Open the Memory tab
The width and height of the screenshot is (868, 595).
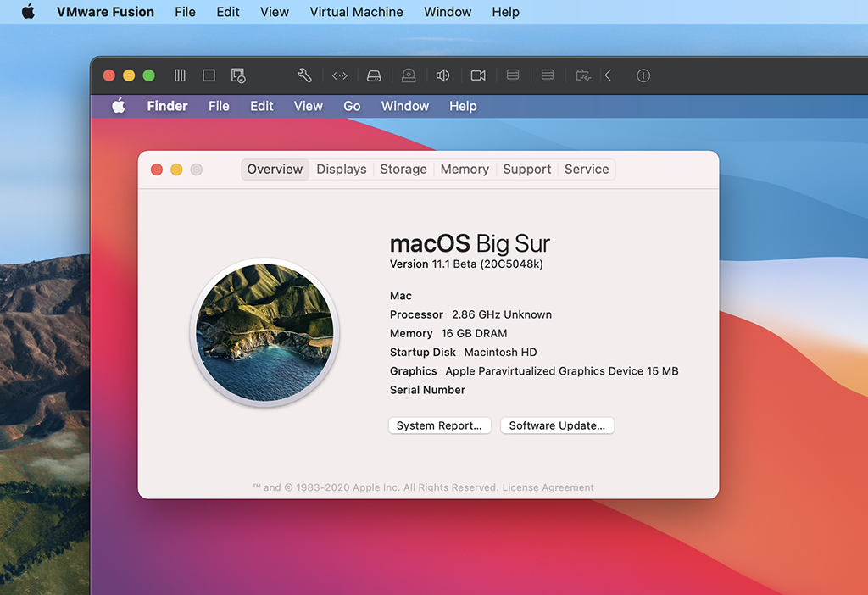point(465,169)
